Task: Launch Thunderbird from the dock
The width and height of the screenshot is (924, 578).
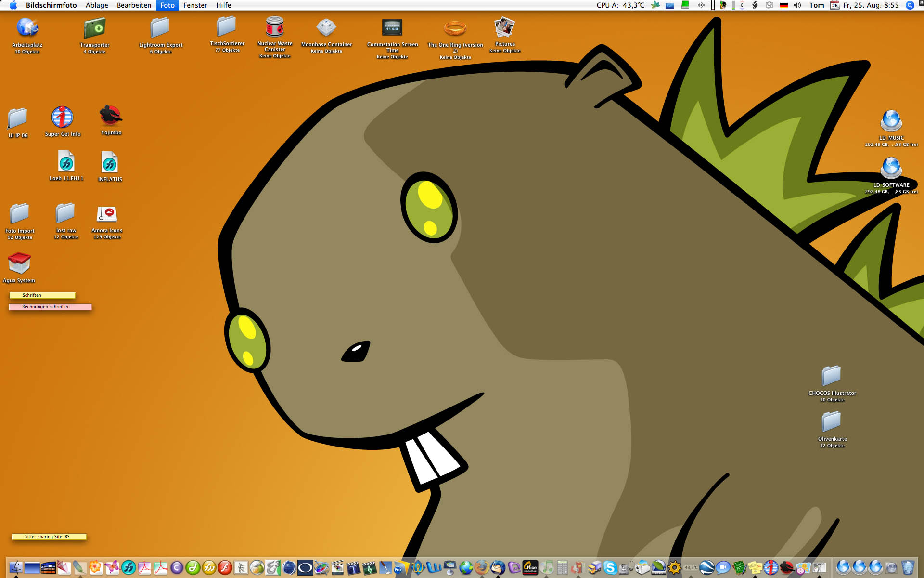Action: tap(498, 567)
